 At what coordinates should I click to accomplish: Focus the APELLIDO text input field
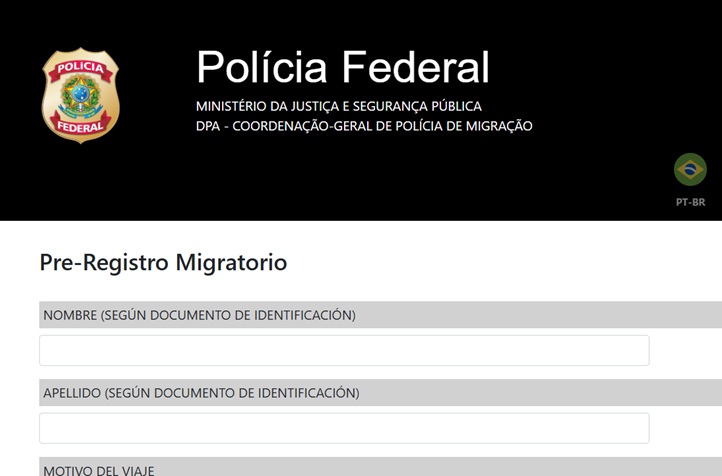pos(344,428)
